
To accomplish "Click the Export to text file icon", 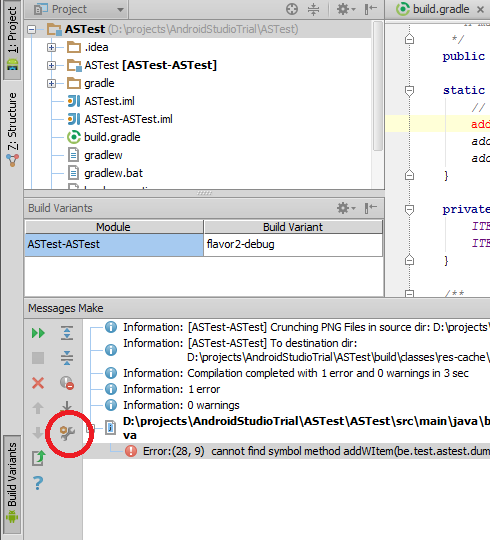I will 38,458.
